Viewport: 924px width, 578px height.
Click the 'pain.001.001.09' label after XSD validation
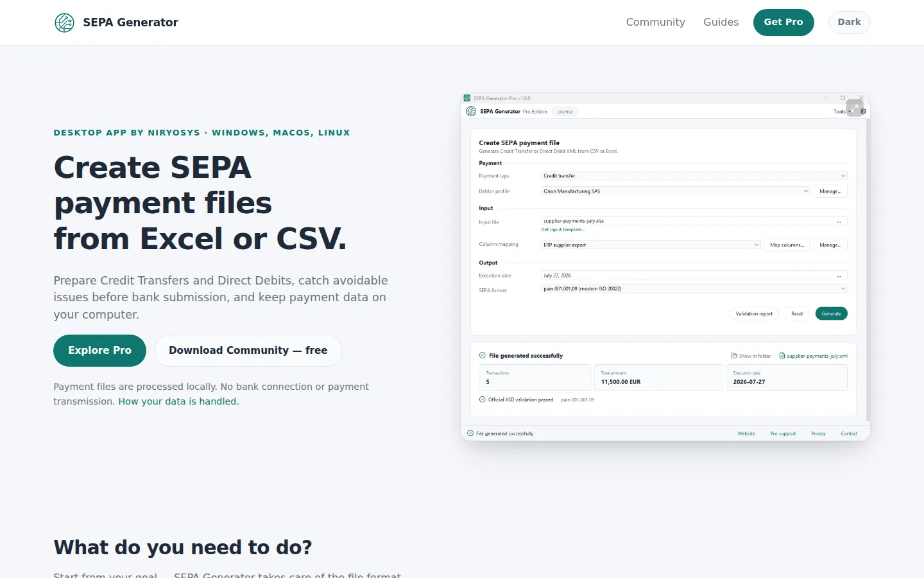(x=577, y=399)
